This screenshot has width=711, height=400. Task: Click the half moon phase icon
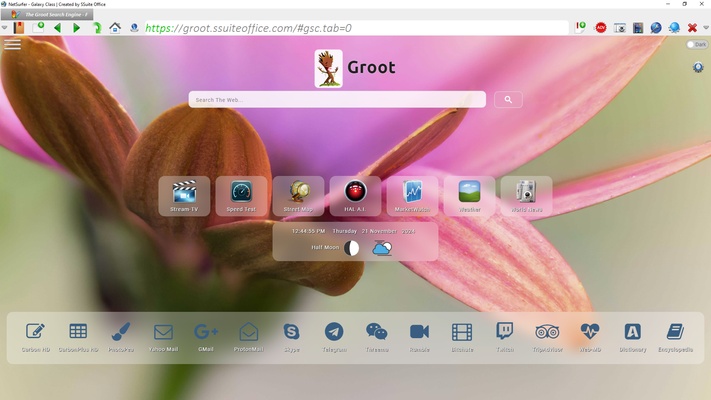[351, 248]
